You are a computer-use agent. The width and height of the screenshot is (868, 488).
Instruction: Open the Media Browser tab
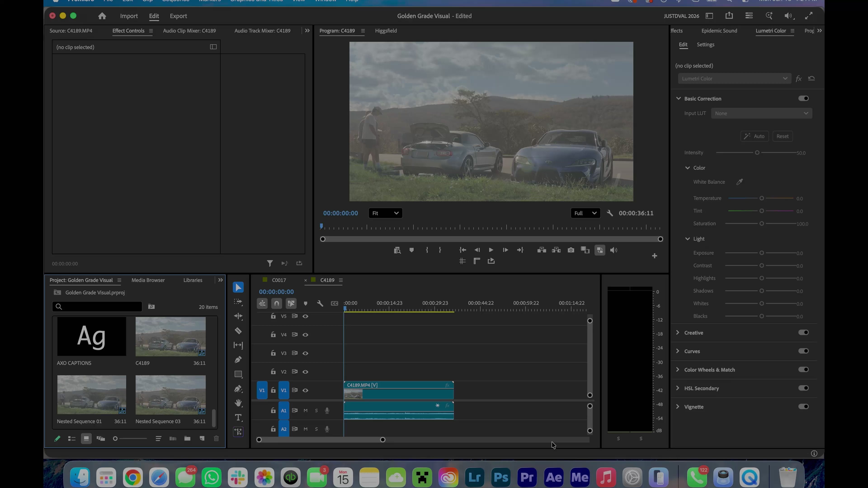(148, 280)
